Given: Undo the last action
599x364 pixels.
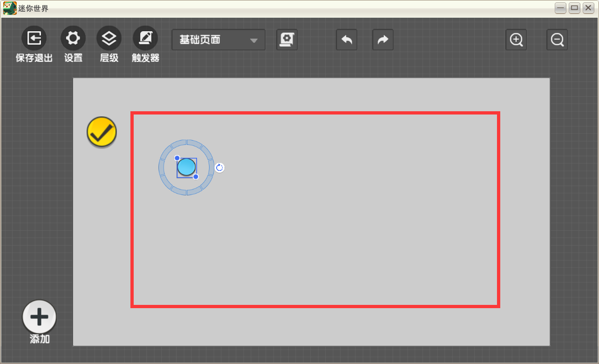Looking at the screenshot, I should click(347, 40).
